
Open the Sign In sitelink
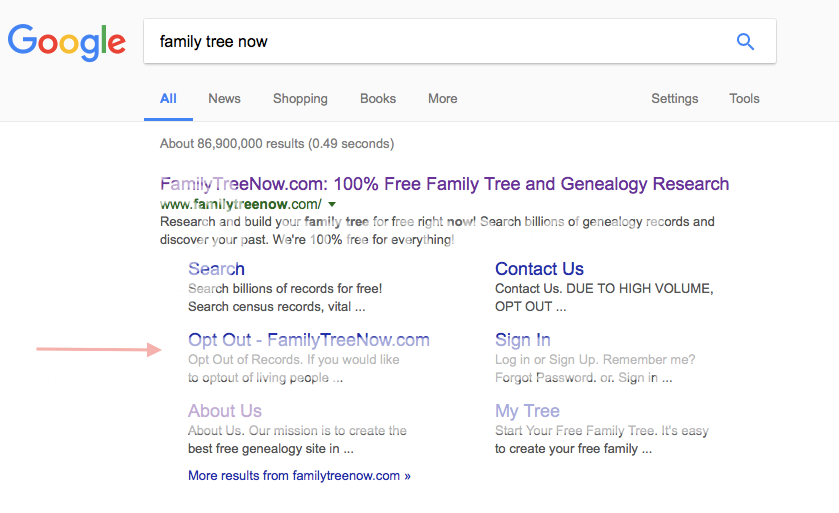522,340
